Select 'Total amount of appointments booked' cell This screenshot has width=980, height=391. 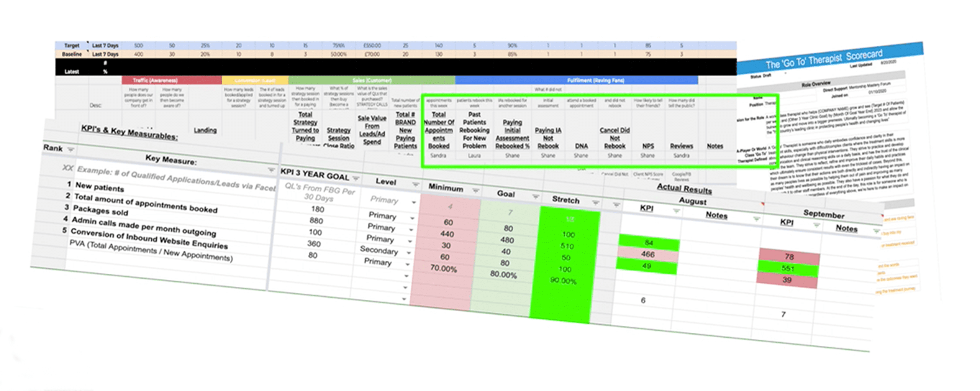click(146, 203)
